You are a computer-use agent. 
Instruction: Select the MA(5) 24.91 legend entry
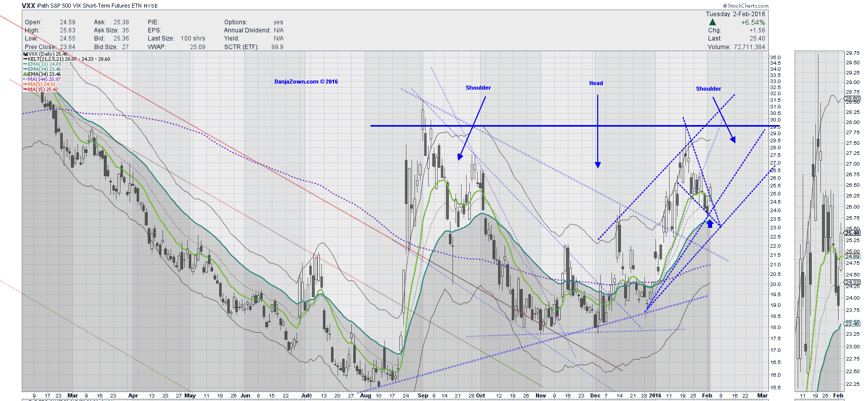[39, 84]
